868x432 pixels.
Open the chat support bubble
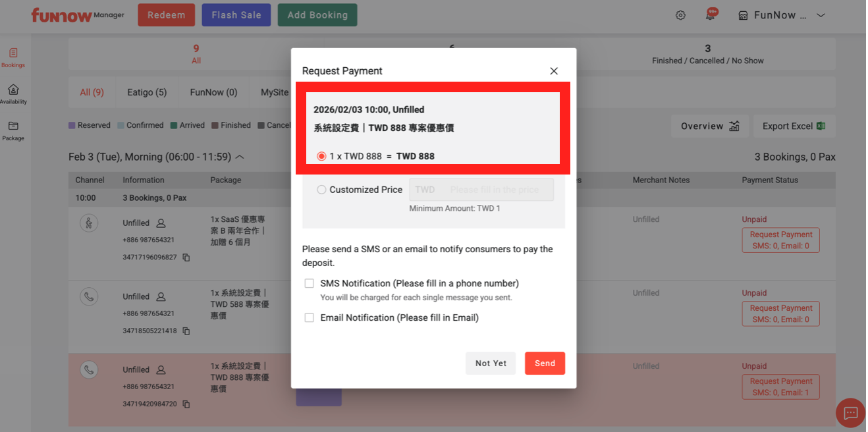pos(850,413)
